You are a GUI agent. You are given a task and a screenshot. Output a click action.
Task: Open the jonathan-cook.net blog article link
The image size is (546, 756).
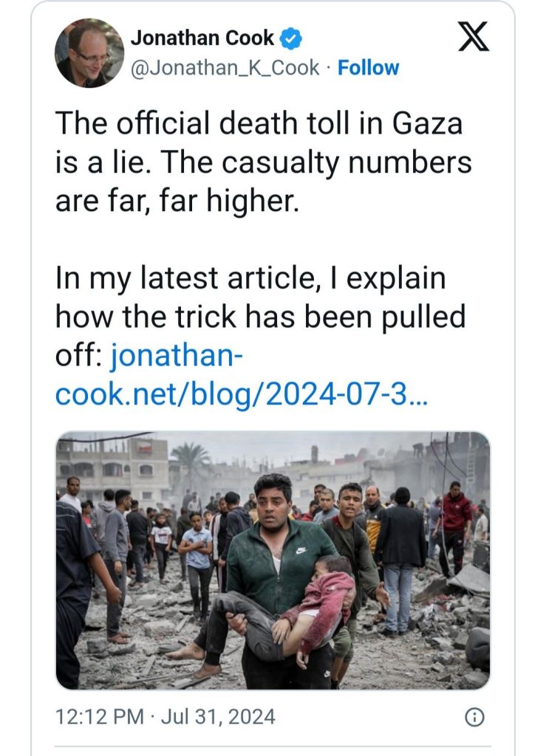pos(240,377)
